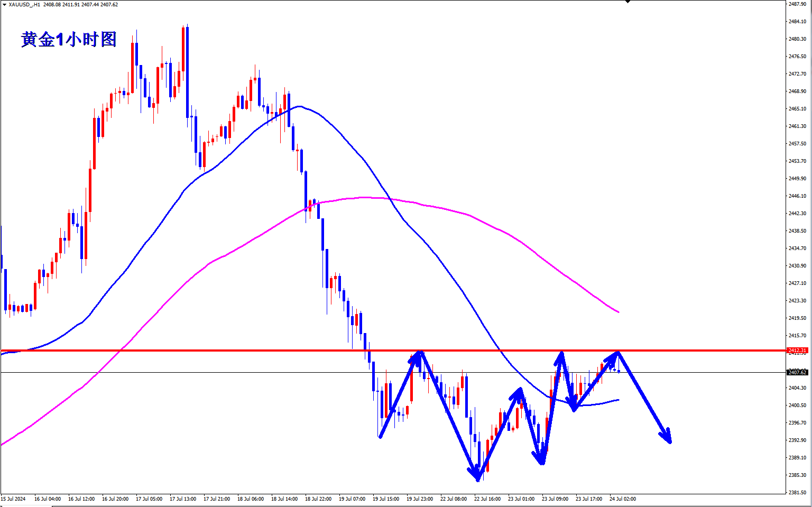Select the red horizontal resistance line
This screenshot has height=507, width=812.
pos(211,351)
